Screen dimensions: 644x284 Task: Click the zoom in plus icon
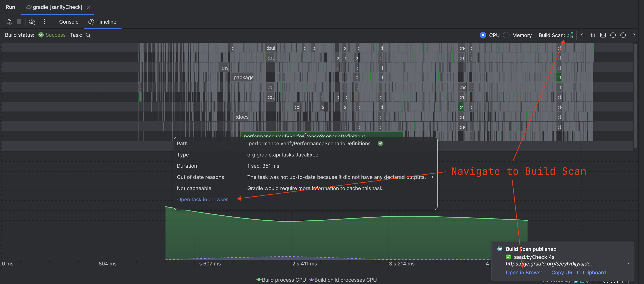pyautogui.click(x=623, y=35)
